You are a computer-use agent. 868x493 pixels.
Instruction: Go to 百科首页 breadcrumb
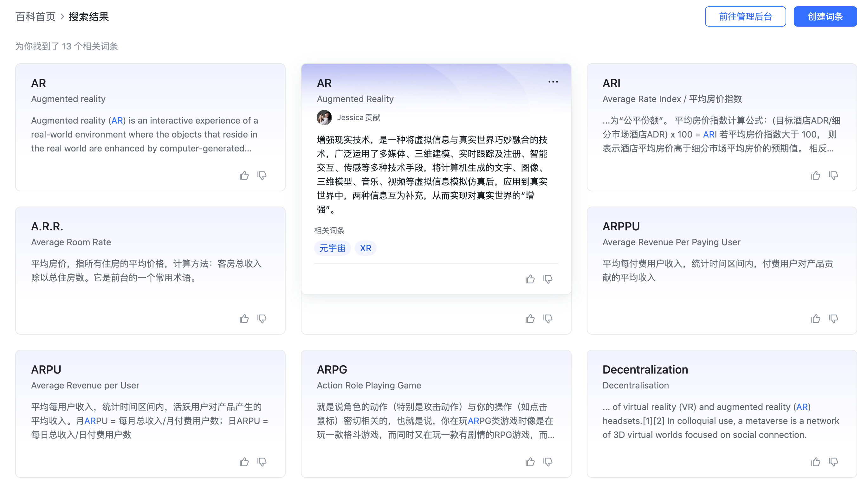pos(35,16)
